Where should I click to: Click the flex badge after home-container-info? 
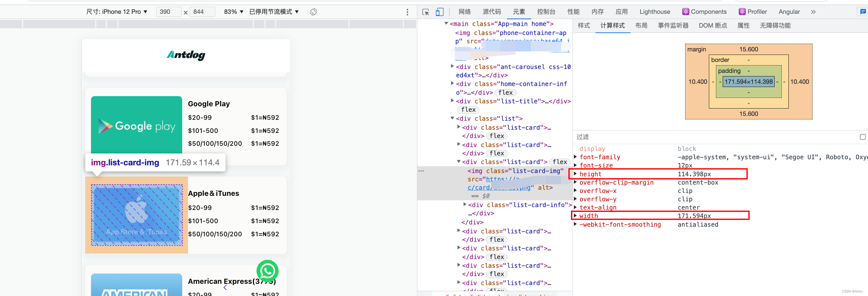pyautogui.click(x=506, y=92)
